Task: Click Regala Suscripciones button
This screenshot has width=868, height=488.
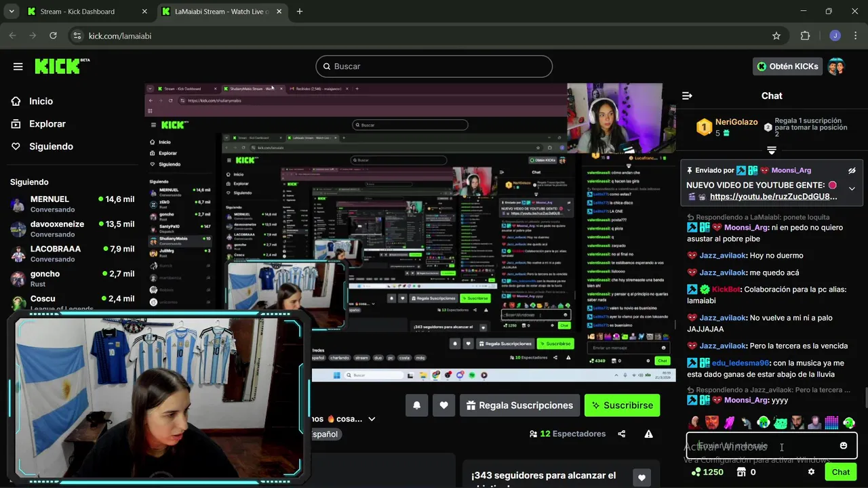Action: (x=519, y=405)
